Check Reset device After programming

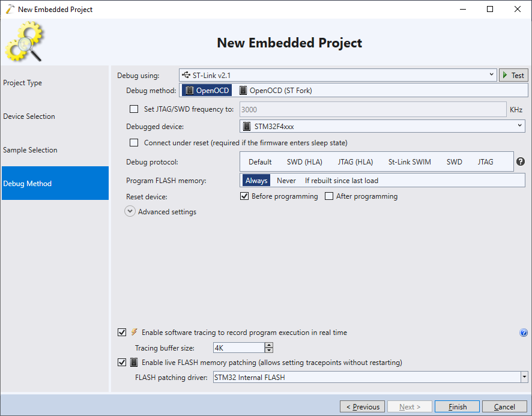329,196
